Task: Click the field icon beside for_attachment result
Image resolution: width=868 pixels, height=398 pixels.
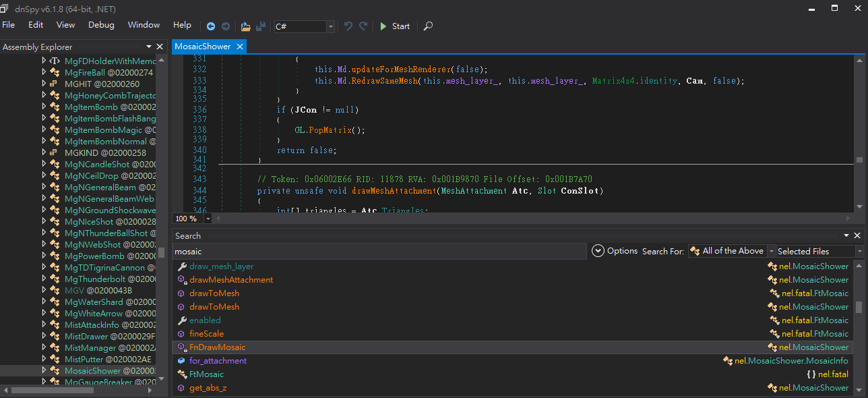Action: click(x=181, y=361)
